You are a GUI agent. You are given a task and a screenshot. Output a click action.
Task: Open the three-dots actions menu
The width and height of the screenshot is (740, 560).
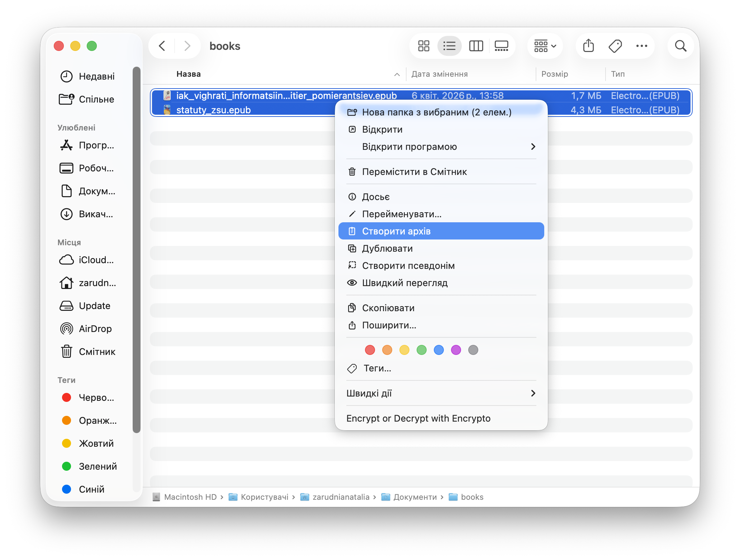coord(641,46)
